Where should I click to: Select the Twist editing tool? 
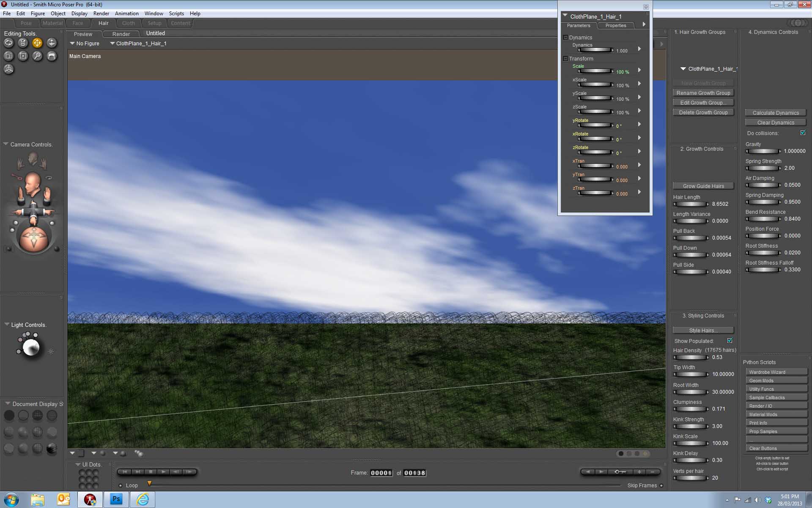pos(23,43)
